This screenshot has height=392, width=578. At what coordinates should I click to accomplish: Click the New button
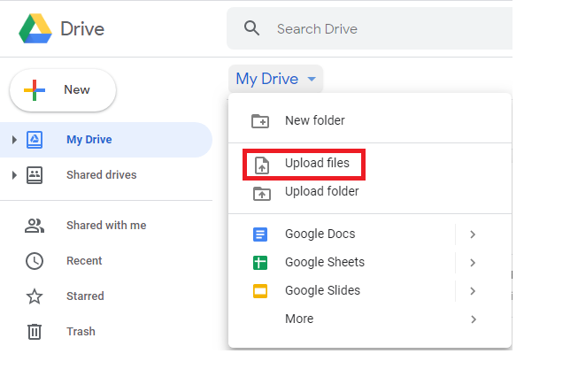(63, 90)
